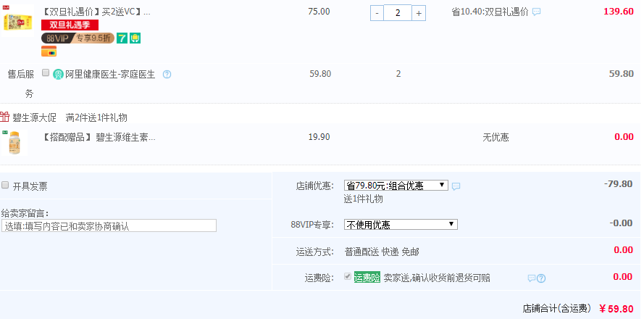
Task: Open the comment icon beside 店铺优惠 dropdown
Action: [456, 186]
